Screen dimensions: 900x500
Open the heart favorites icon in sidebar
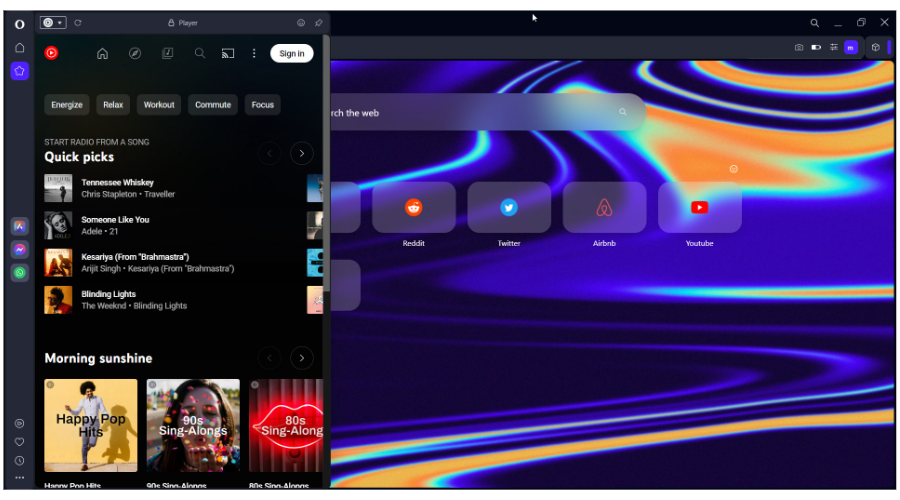pyautogui.click(x=20, y=442)
